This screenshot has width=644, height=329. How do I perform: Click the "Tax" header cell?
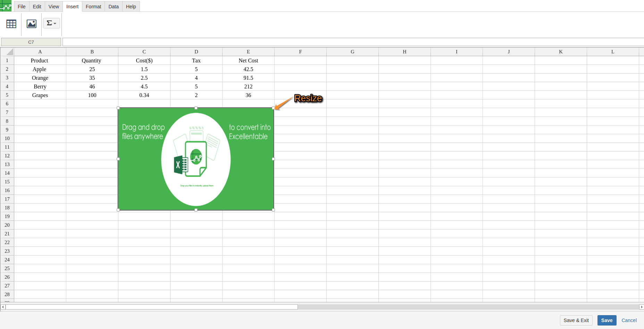196,60
